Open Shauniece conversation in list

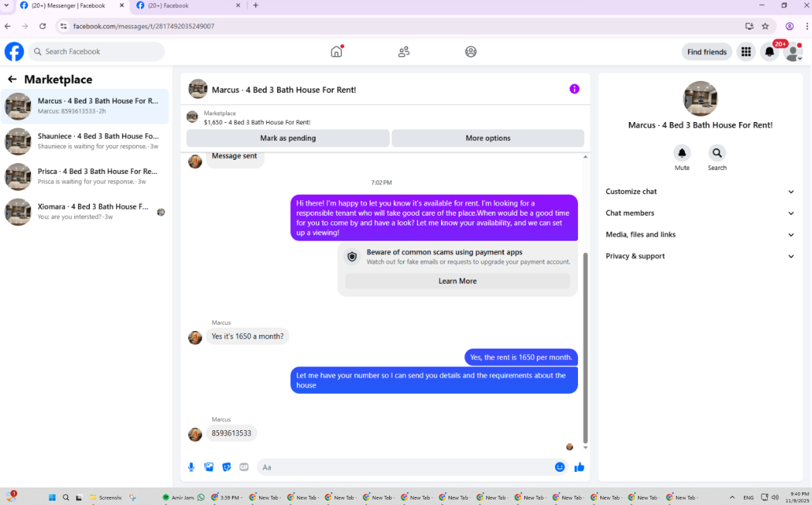click(x=85, y=141)
